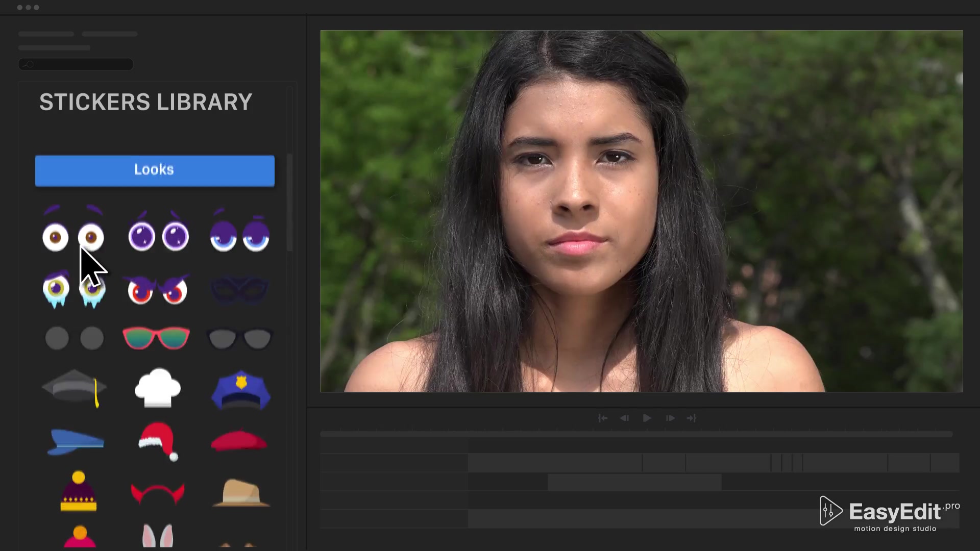Select the red devil horns sticker
The height and width of the screenshot is (551, 980).
coord(158,494)
